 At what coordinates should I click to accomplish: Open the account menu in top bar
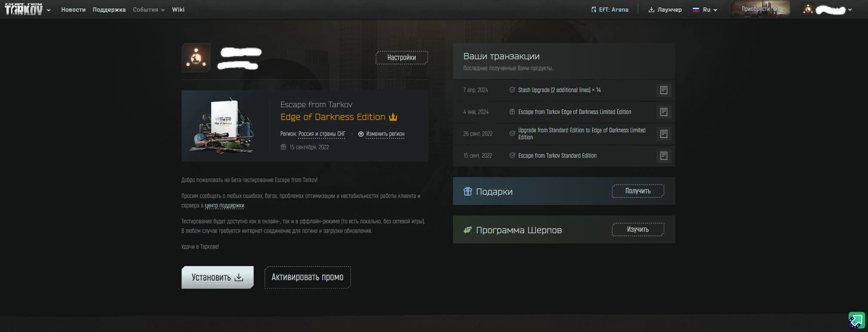pos(827,10)
